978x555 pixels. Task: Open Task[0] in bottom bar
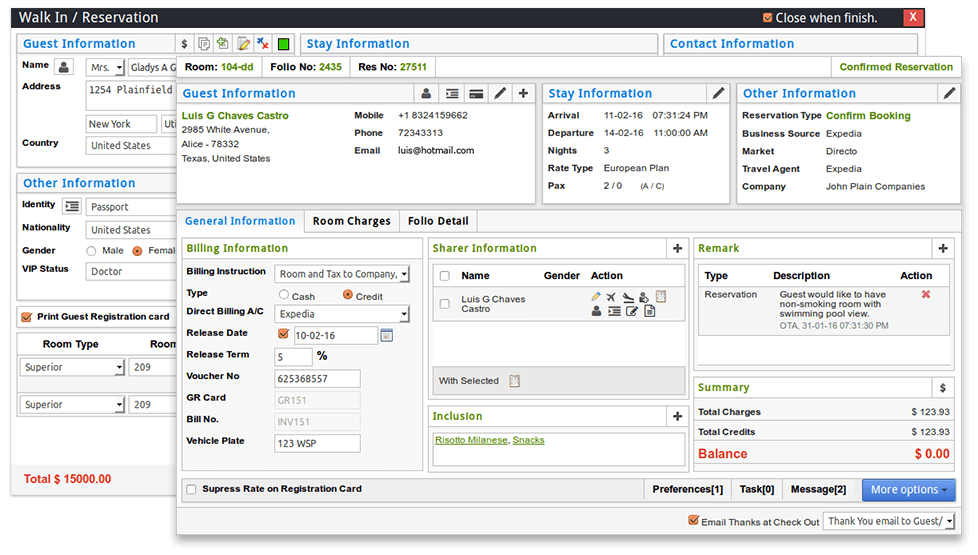(x=757, y=490)
